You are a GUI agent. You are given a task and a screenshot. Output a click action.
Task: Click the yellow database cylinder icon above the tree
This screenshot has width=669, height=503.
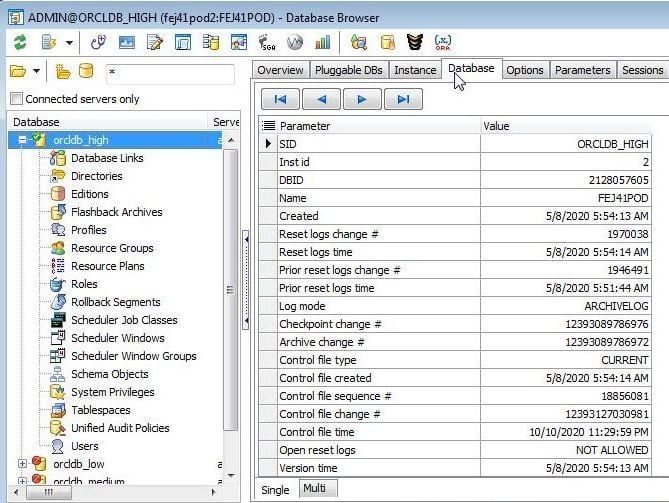tap(86, 71)
